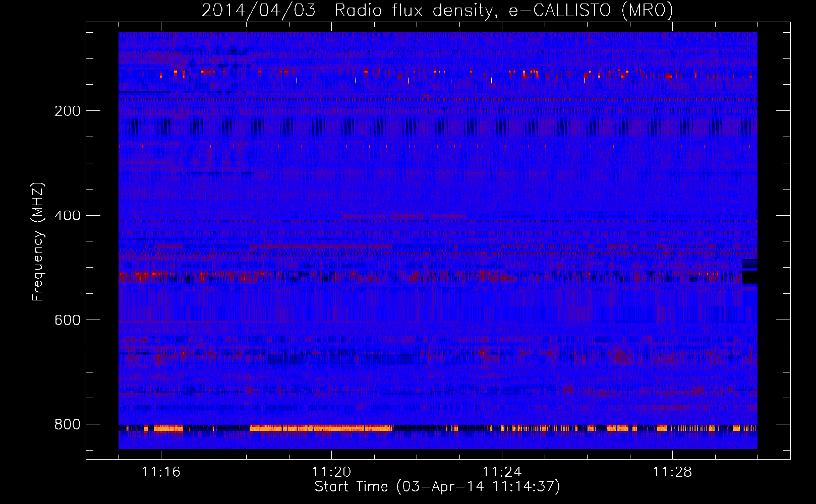This screenshot has height=504, width=816.
Task: Click the 11:24 time tick label
Action: (x=502, y=472)
